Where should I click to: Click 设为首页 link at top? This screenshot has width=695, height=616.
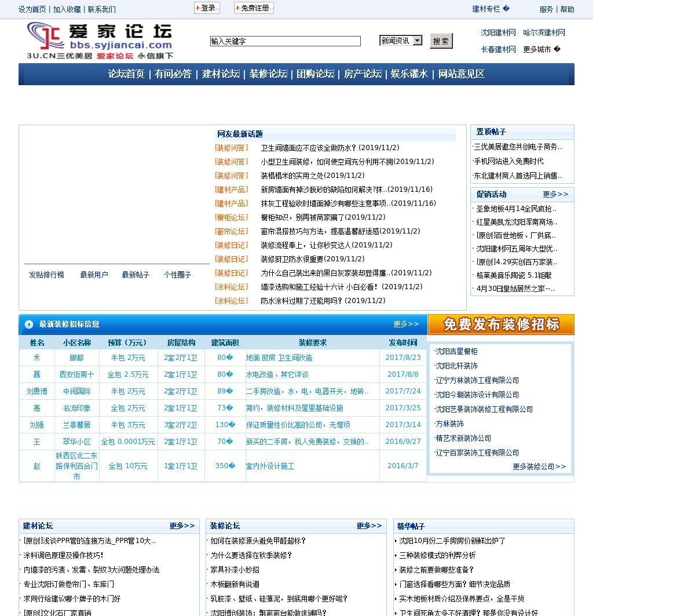point(32,9)
